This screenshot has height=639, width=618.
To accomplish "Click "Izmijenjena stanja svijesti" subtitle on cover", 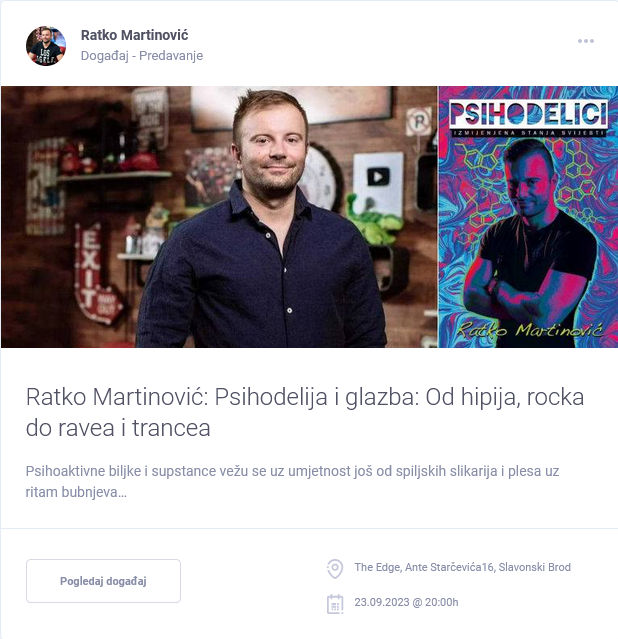I will click(x=528, y=133).
